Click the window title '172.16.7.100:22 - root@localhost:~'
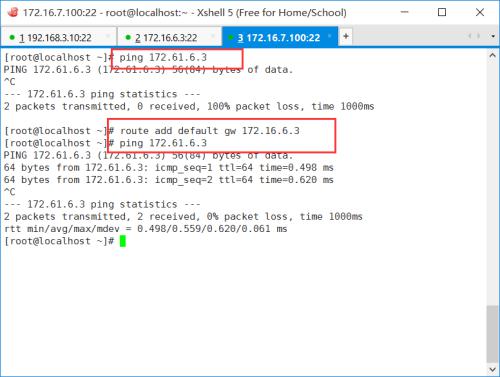The width and height of the screenshot is (500, 377). [105, 13]
